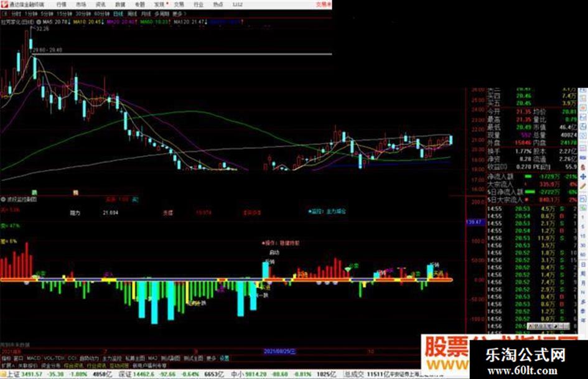Image resolution: width=588 pixels, height=379 pixels.
Task: Open the 综合资讯 tab
Action: click(74, 365)
